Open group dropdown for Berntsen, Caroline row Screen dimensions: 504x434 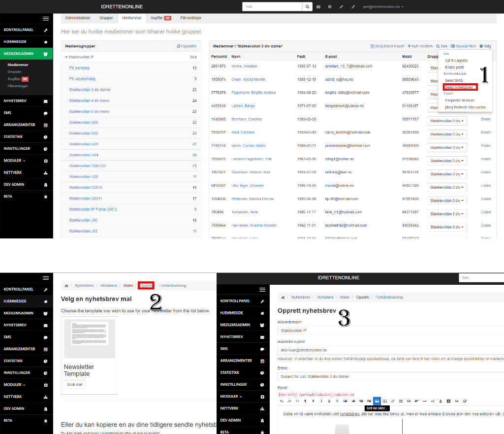(447, 120)
